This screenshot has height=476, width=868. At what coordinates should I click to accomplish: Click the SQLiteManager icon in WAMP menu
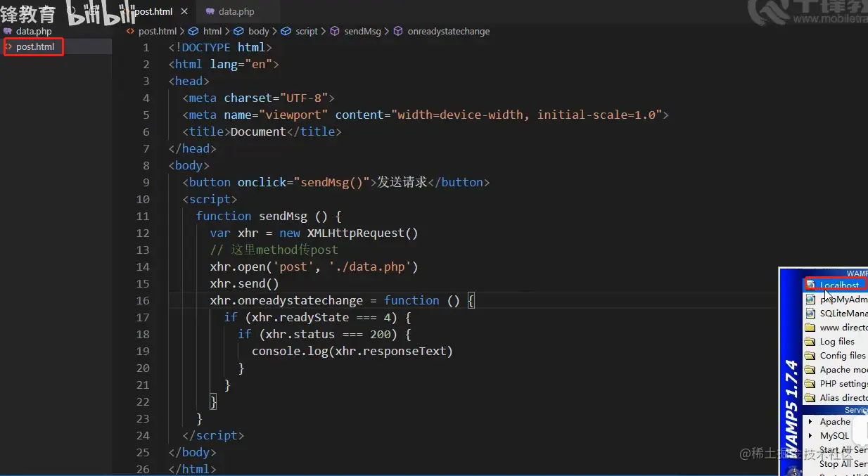(x=810, y=313)
